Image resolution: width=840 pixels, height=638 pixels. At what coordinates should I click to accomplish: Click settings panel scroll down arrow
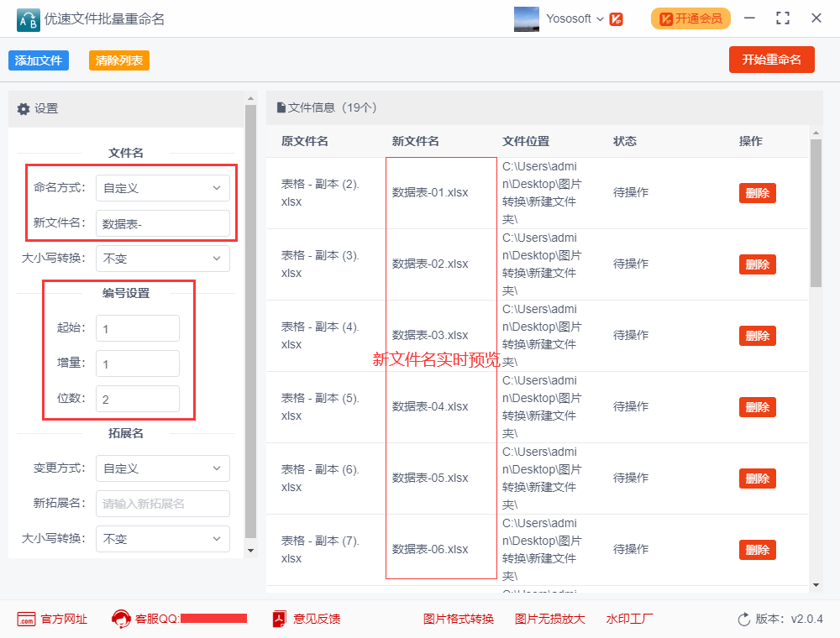click(x=250, y=550)
